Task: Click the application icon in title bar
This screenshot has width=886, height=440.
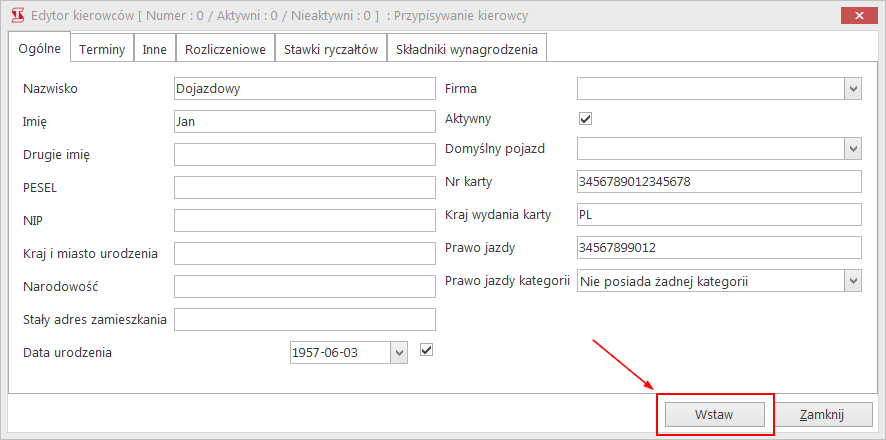Action: coord(16,15)
